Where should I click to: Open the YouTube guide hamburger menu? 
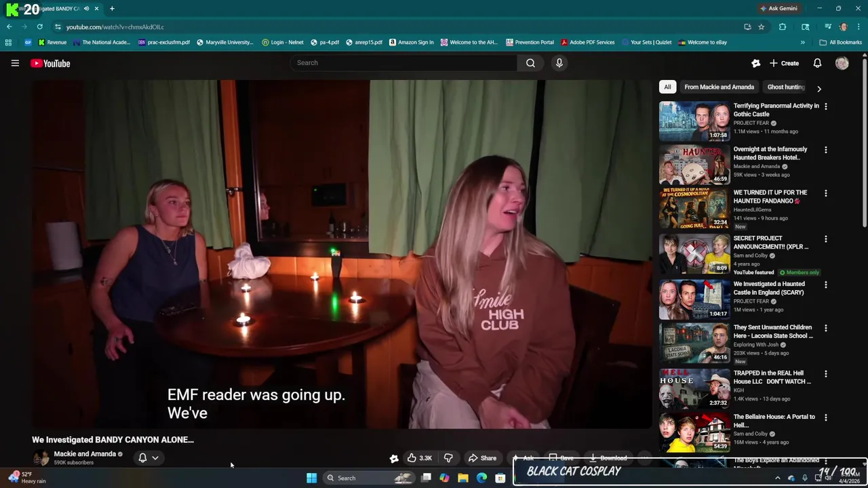pyautogui.click(x=15, y=63)
